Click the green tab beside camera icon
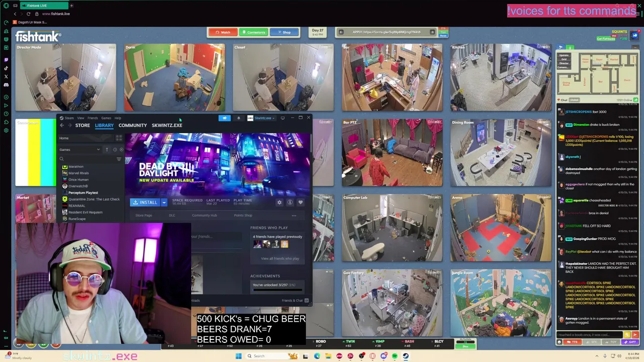Screen dimensions: 644x362 [x=570, y=47]
